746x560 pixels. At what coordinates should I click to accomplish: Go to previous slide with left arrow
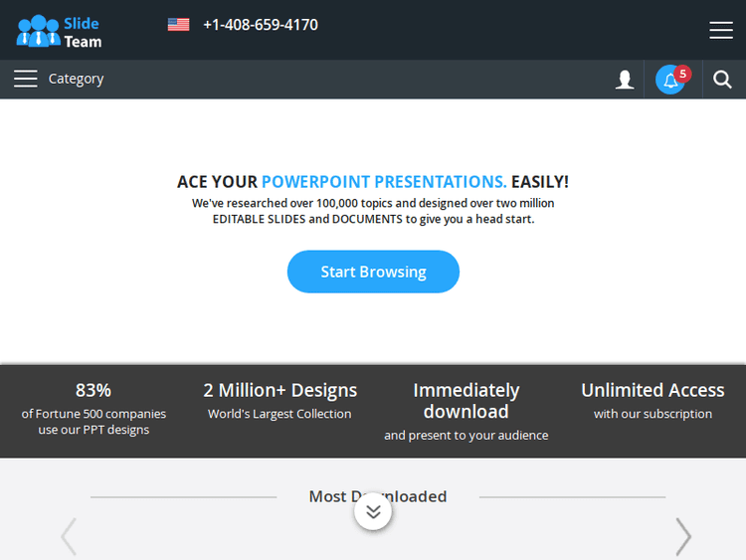coord(69,537)
